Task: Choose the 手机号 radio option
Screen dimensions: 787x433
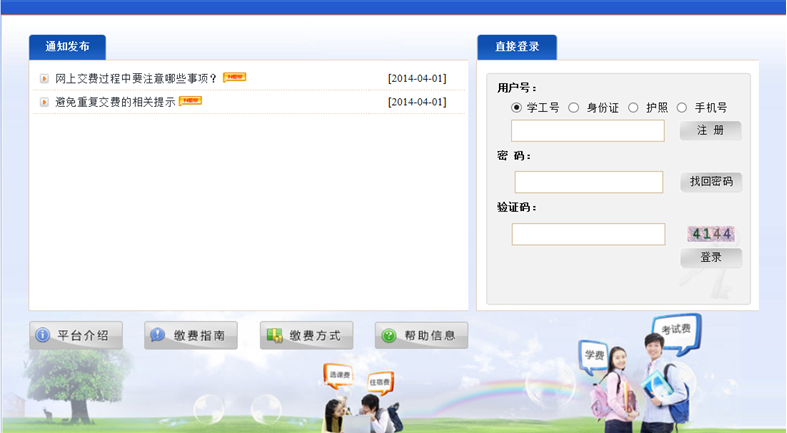Action: (682, 108)
